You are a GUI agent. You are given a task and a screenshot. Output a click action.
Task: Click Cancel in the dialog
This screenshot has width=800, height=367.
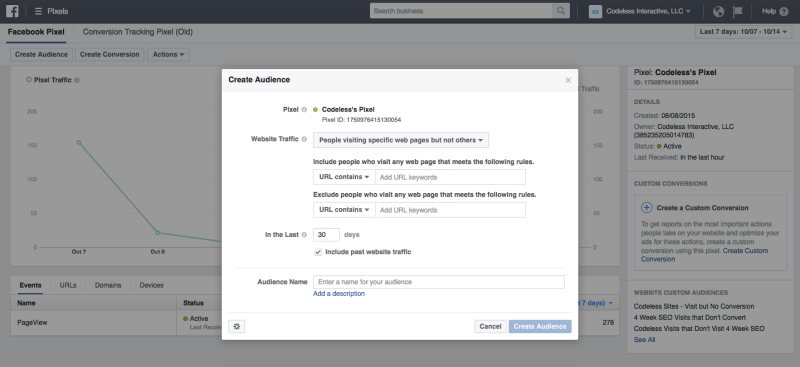(490, 327)
